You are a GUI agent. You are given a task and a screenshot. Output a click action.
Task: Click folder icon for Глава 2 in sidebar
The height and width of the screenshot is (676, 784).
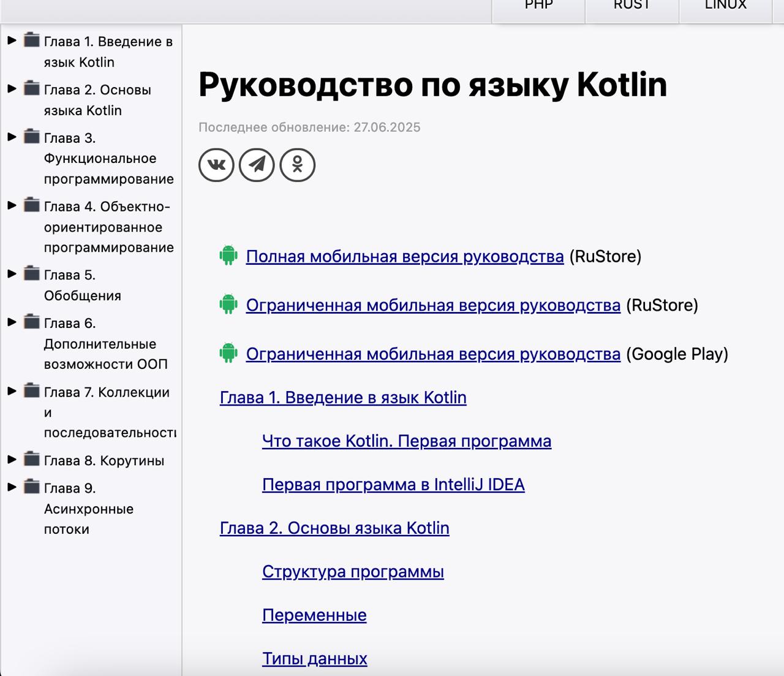click(32, 88)
